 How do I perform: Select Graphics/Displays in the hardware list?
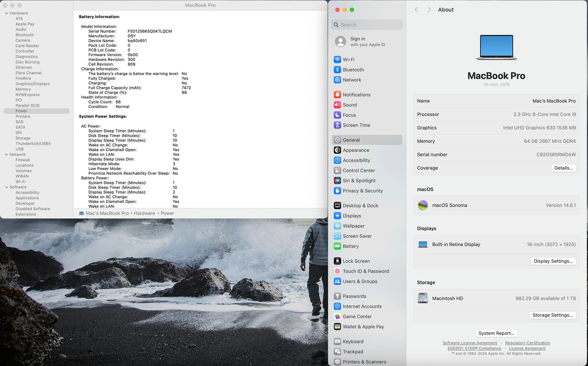(x=33, y=84)
